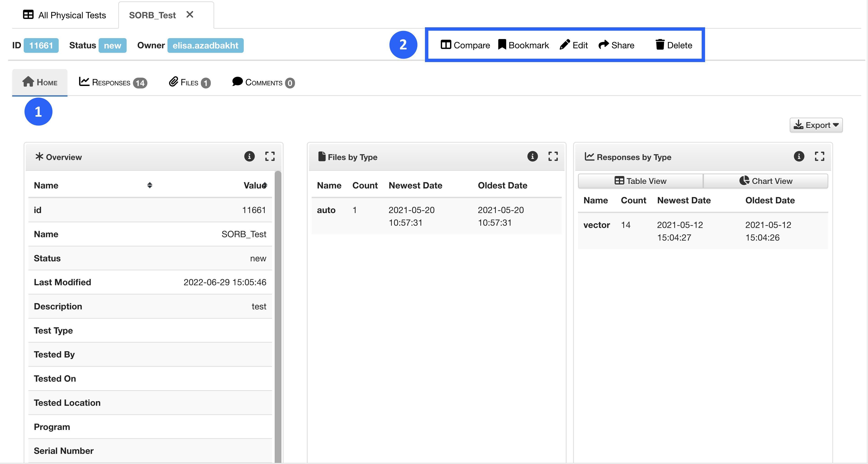This screenshot has width=868, height=464.
Task: Switch to Table View
Action: [x=640, y=181]
